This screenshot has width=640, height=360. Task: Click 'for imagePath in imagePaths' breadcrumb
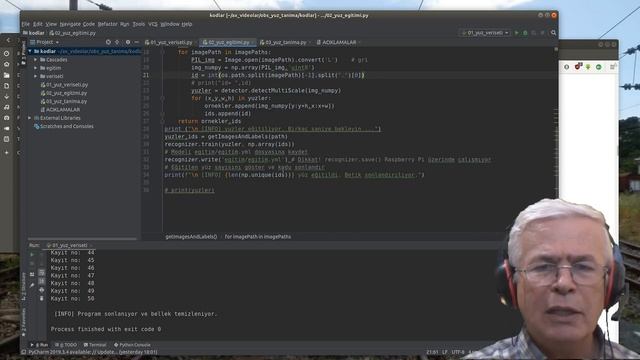click(x=258, y=237)
